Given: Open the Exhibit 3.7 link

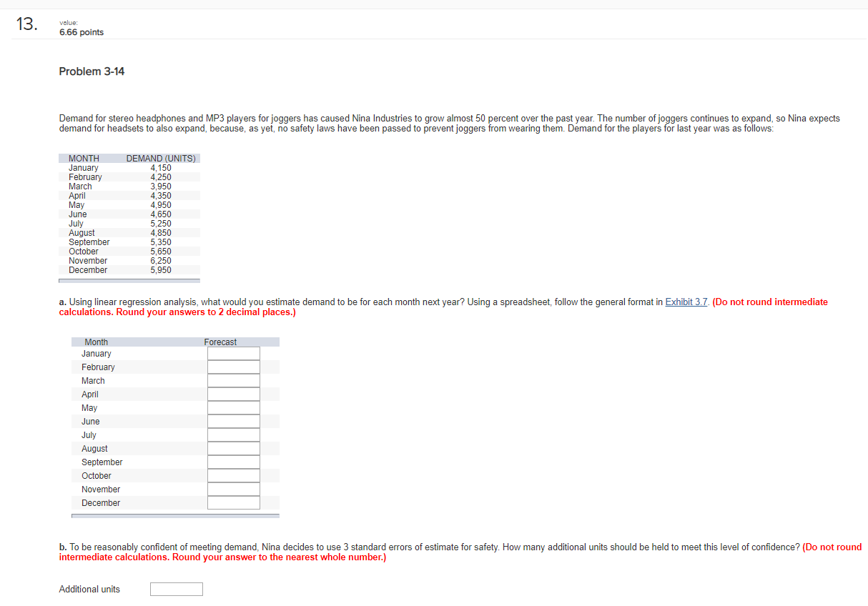Looking at the screenshot, I should [686, 302].
